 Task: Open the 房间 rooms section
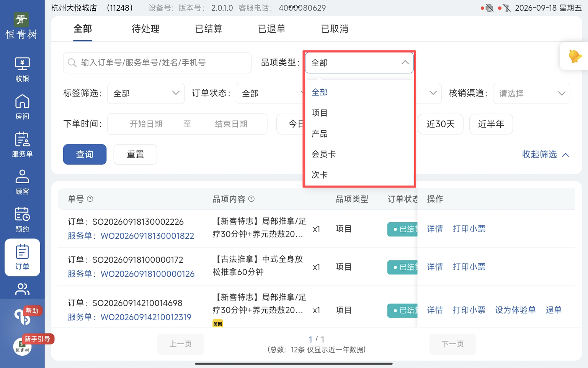(22, 107)
